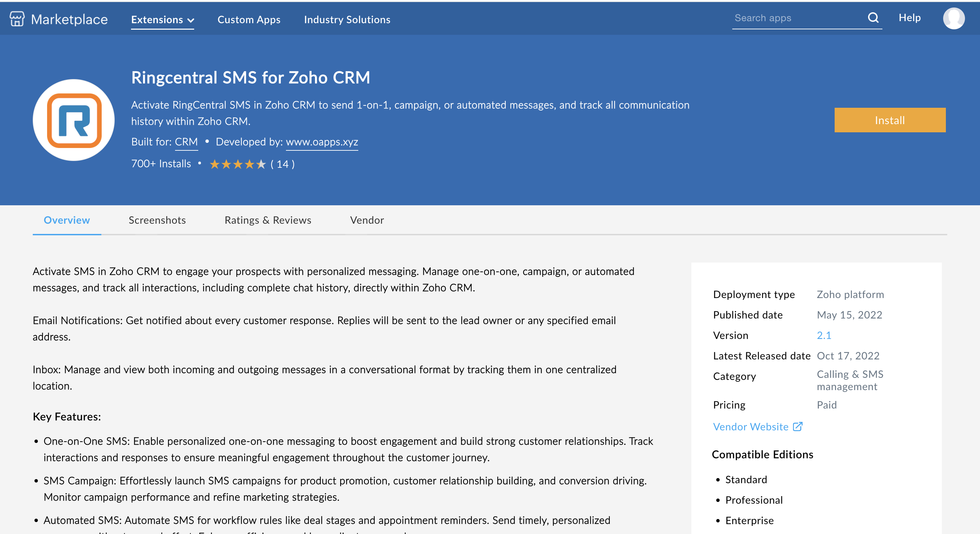Click the One-on-One SMS feature bullet
This screenshot has width=980, height=534.
tap(348, 449)
